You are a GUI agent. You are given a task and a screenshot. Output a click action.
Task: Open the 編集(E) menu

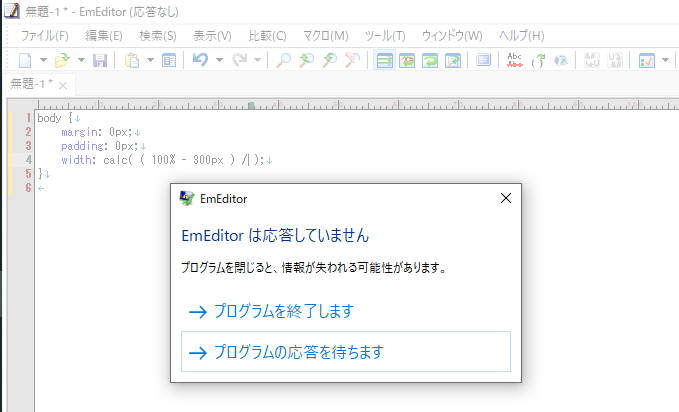click(x=104, y=36)
